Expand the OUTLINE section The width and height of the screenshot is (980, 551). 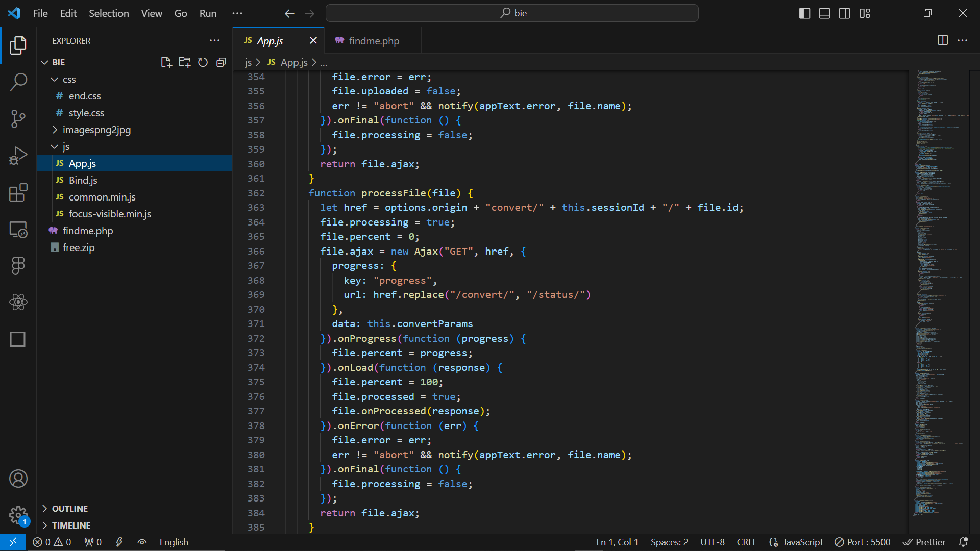pos(70,509)
